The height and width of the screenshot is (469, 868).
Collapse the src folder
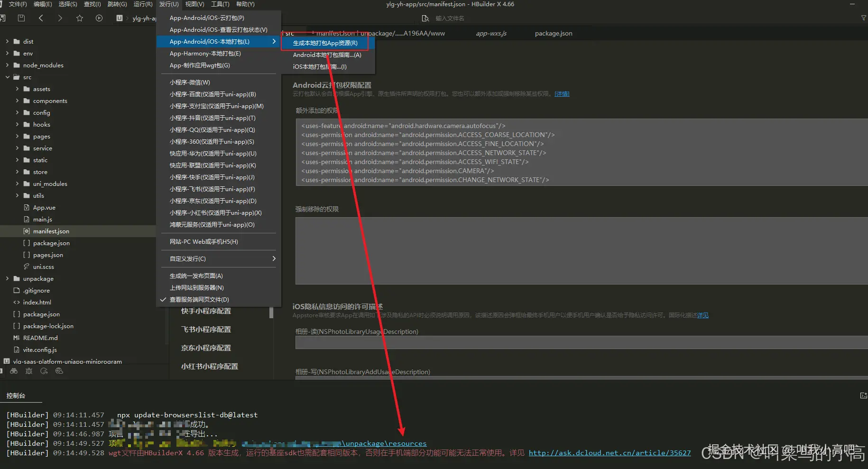click(x=7, y=77)
